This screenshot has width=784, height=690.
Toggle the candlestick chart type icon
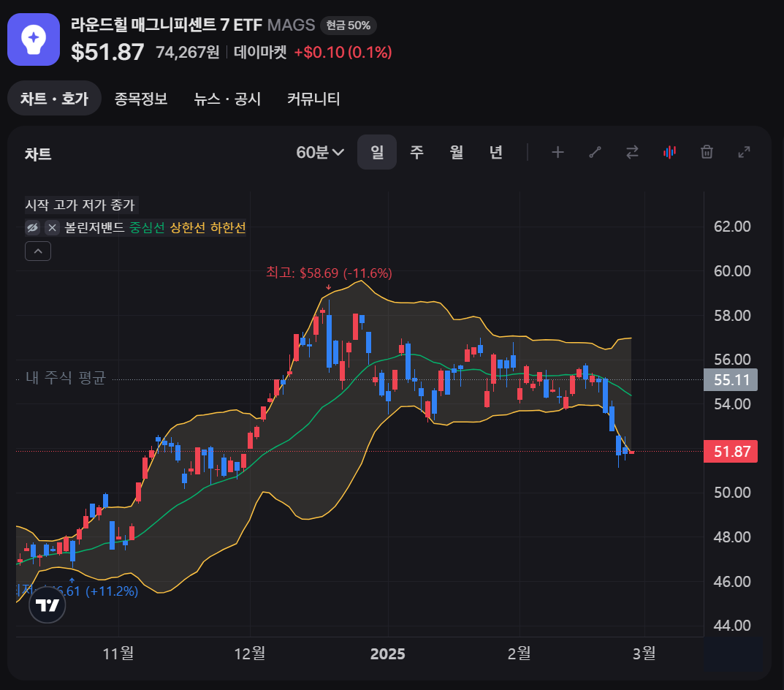coord(669,152)
